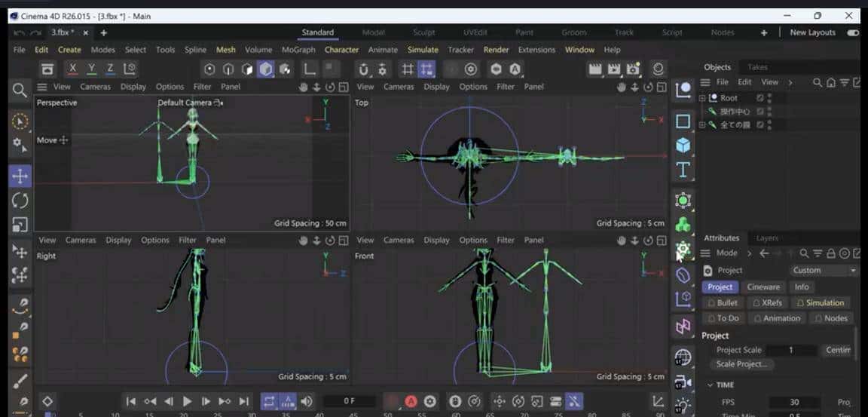Toggle the New Layouts switch
The width and height of the screenshot is (868, 417).
[853, 32]
